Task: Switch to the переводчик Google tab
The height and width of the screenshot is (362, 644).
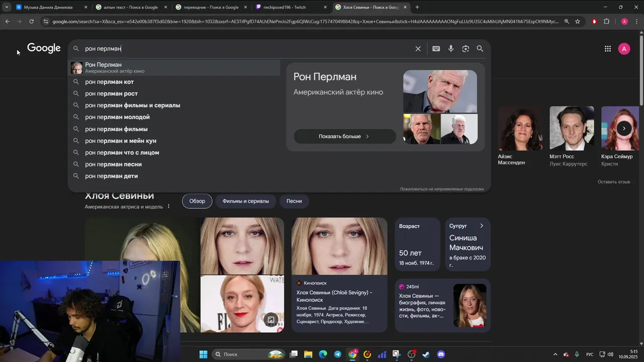Action: pos(211,7)
